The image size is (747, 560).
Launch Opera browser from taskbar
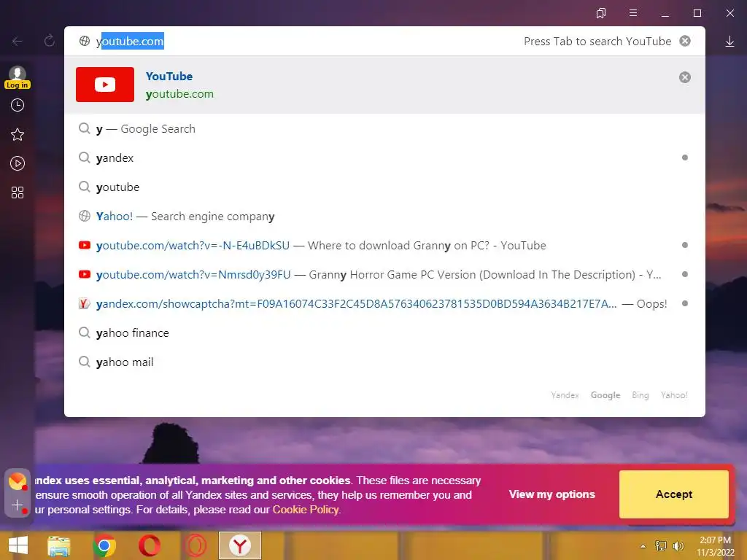point(150,546)
